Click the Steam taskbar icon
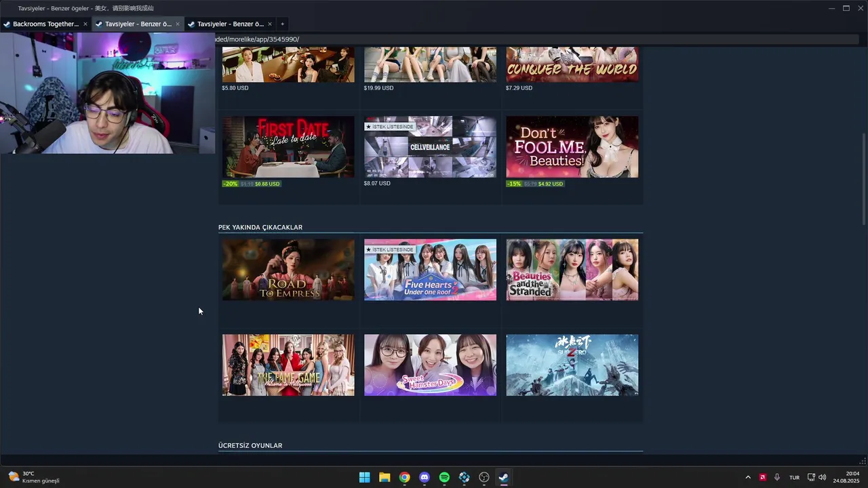The image size is (868, 488). 504,477
